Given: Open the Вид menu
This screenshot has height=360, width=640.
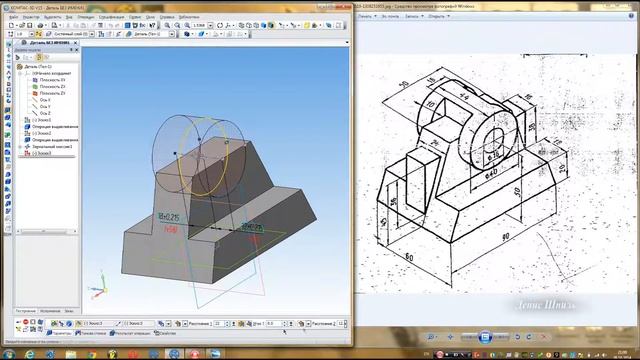Looking at the screenshot, I should pyautogui.click(x=69, y=17).
